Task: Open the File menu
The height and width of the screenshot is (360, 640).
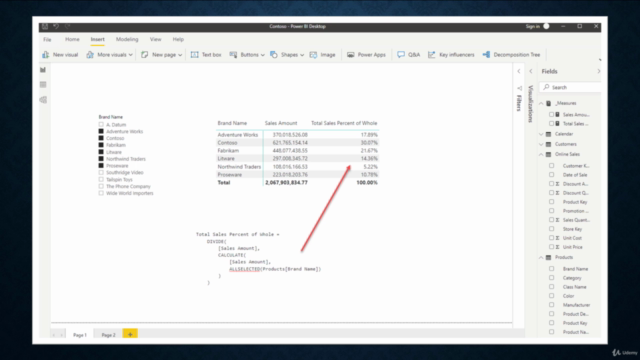Action: click(47, 40)
